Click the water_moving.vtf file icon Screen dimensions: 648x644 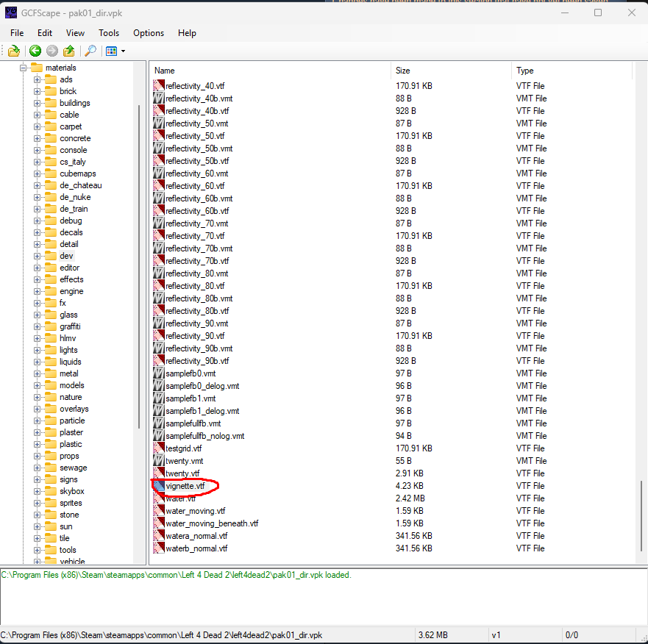159,511
